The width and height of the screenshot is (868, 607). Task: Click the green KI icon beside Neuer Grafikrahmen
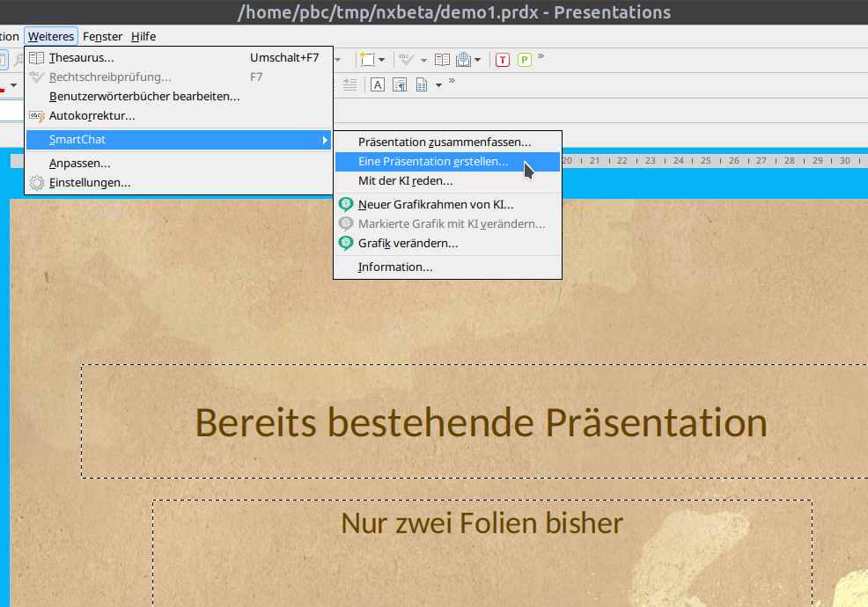click(x=346, y=205)
